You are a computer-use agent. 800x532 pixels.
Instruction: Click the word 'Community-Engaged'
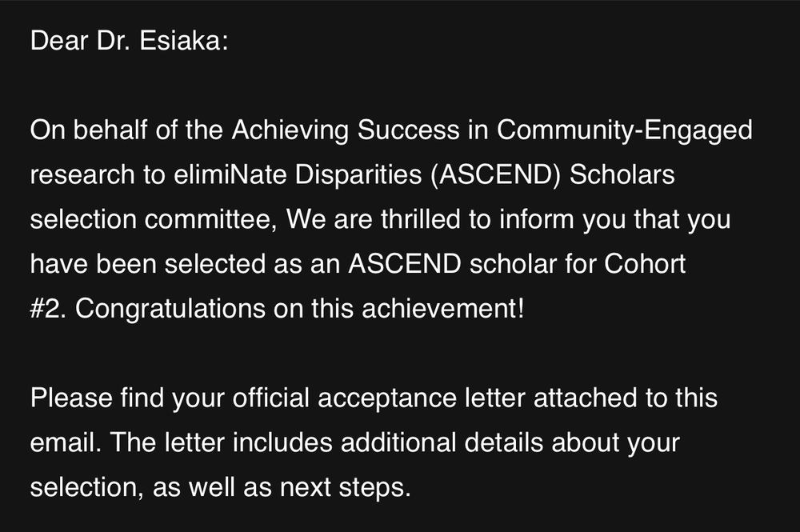(x=625, y=130)
